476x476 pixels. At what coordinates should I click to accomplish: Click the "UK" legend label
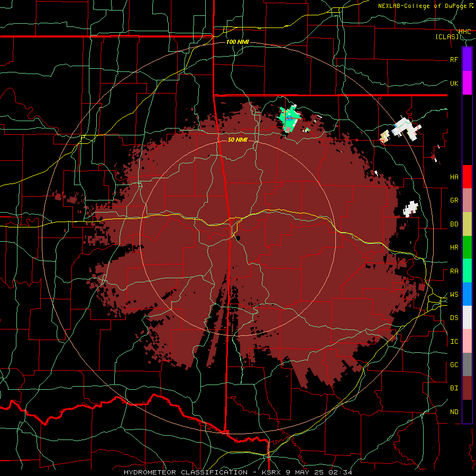point(454,83)
